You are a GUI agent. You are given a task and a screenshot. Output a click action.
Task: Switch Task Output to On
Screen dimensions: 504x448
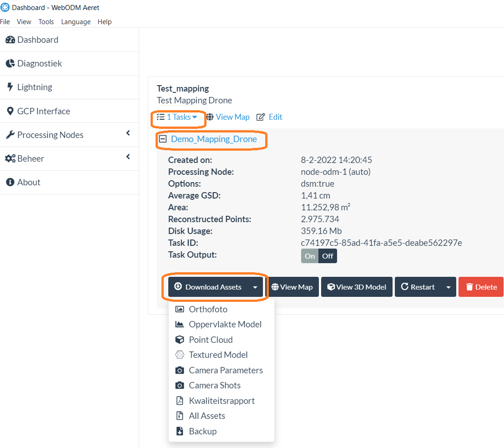[309, 256]
